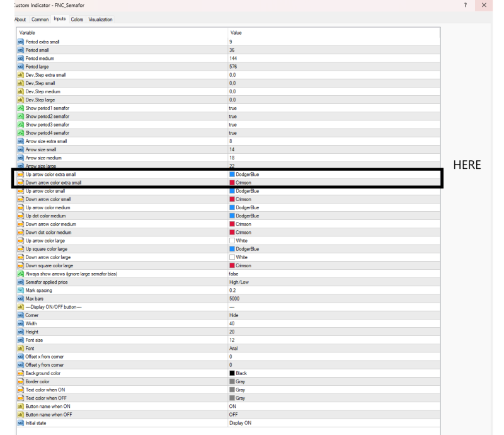Click the Dev.Step medium label
This screenshot has width=504, height=435.
point(43,91)
